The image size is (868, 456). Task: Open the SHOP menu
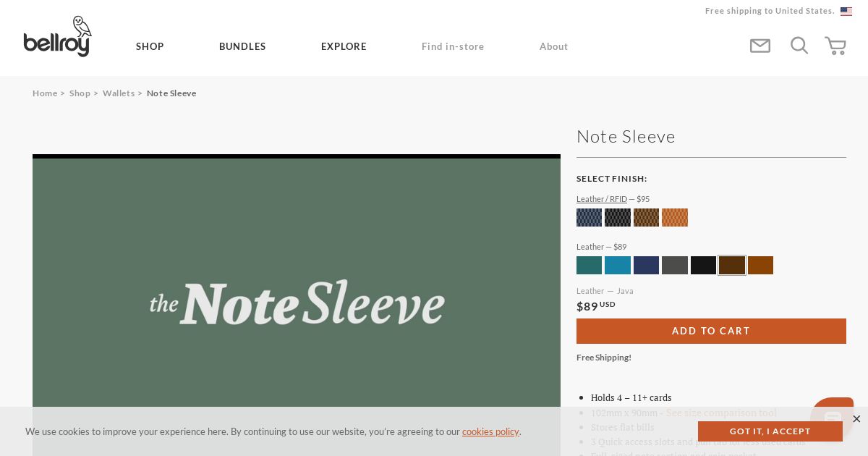tap(150, 46)
